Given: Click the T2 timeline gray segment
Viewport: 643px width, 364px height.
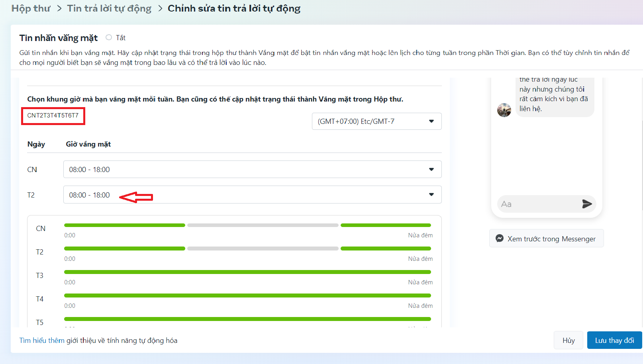Looking at the screenshot, I should coord(263,249).
